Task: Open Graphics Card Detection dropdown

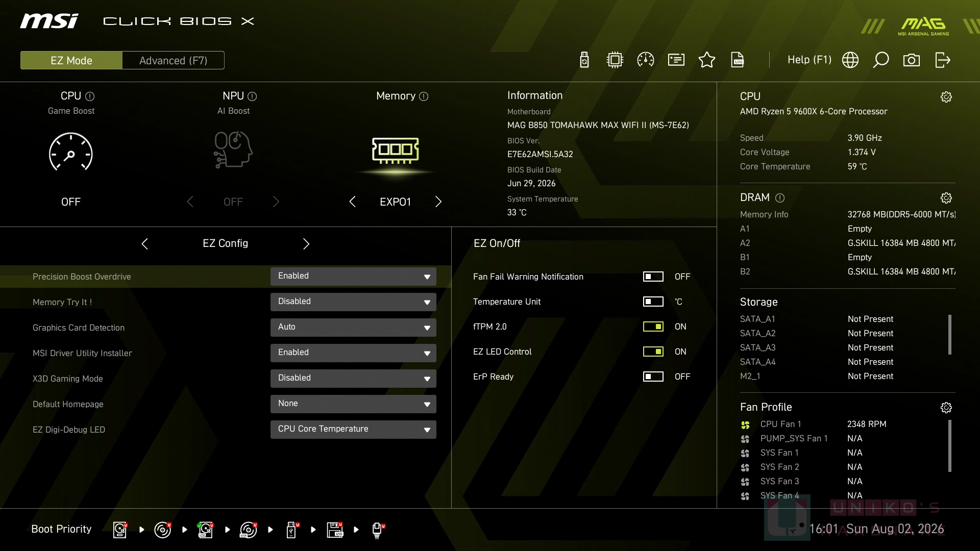Action: pos(353,328)
